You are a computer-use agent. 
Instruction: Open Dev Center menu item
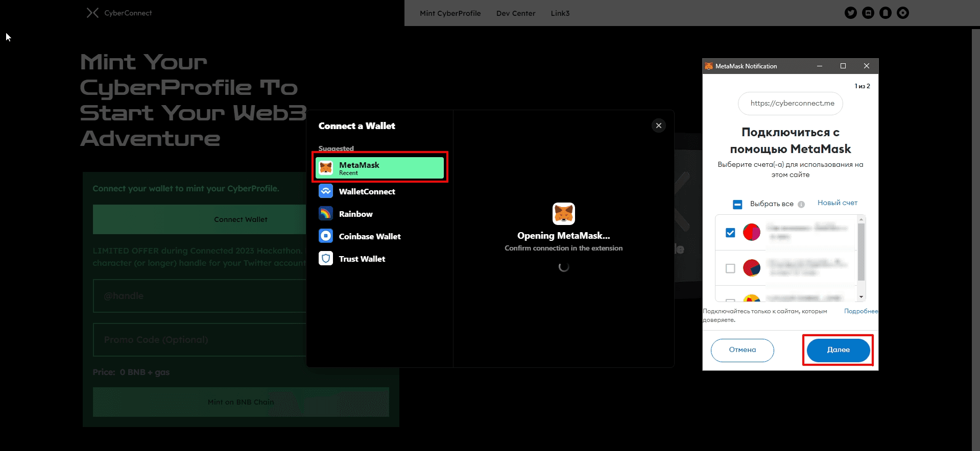pyautogui.click(x=516, y=13)
